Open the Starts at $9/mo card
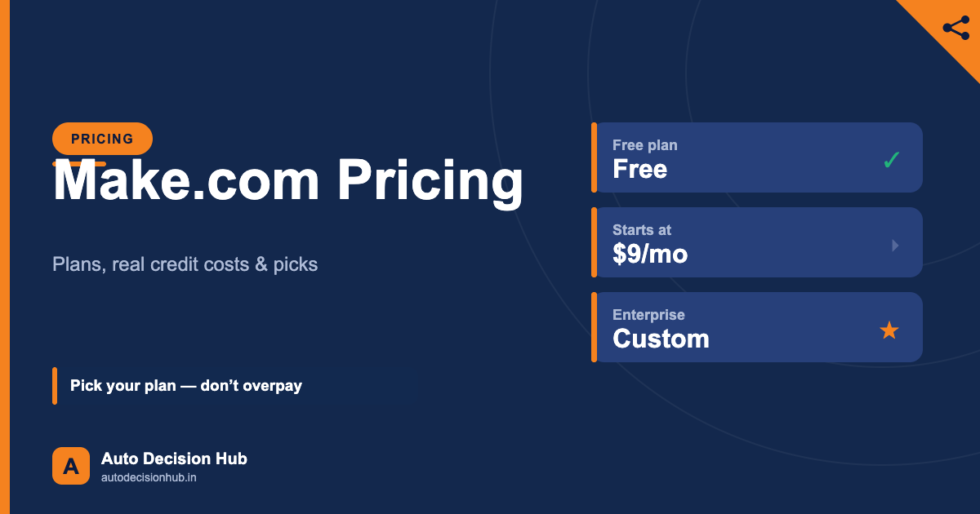Screen dimensions: 980x514 coord(757,242)
